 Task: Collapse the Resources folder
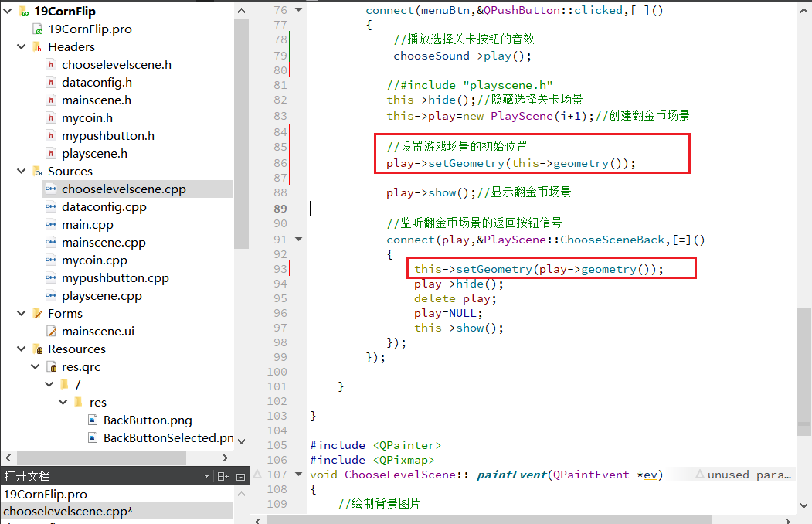coord(21,349)
